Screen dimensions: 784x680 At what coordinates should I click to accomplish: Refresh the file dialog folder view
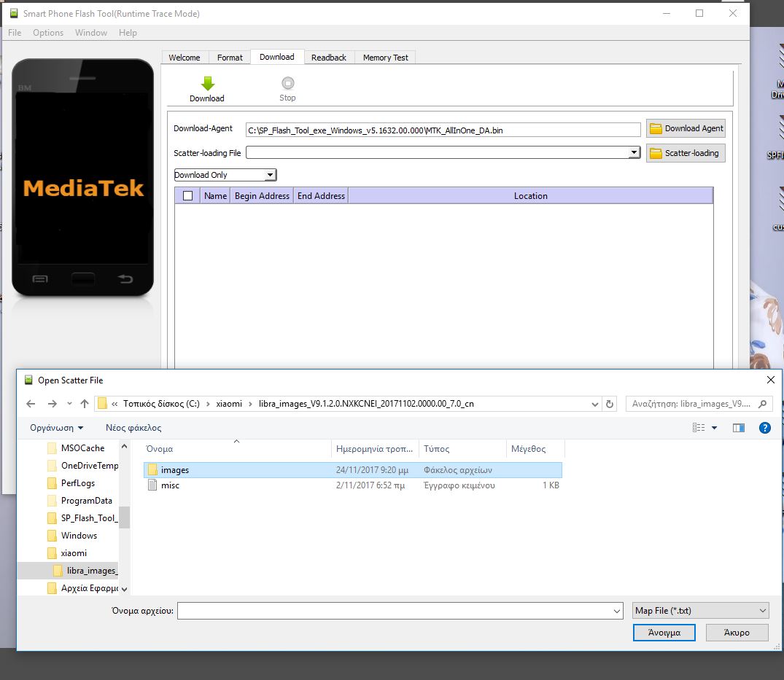[x=610, y=404]
